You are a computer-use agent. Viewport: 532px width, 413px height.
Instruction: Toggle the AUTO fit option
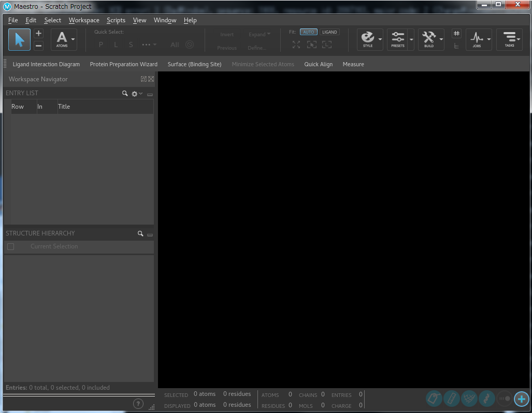coord(309,32)
